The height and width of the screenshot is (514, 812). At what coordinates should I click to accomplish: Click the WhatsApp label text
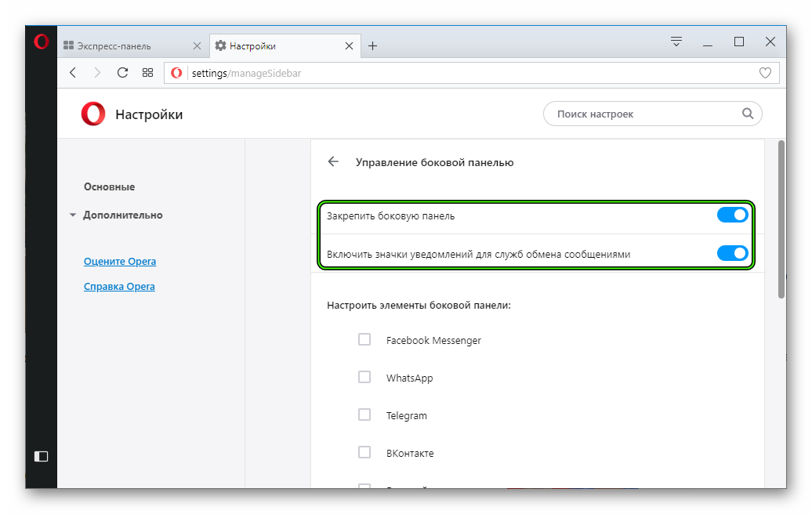[x=410, y=378]
